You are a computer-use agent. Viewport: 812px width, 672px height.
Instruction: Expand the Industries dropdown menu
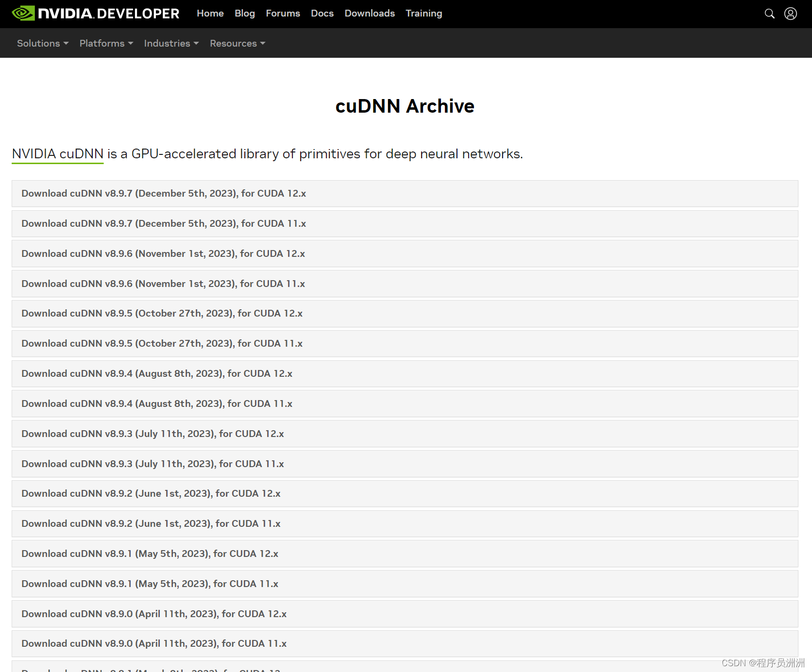tap(171, 43)
